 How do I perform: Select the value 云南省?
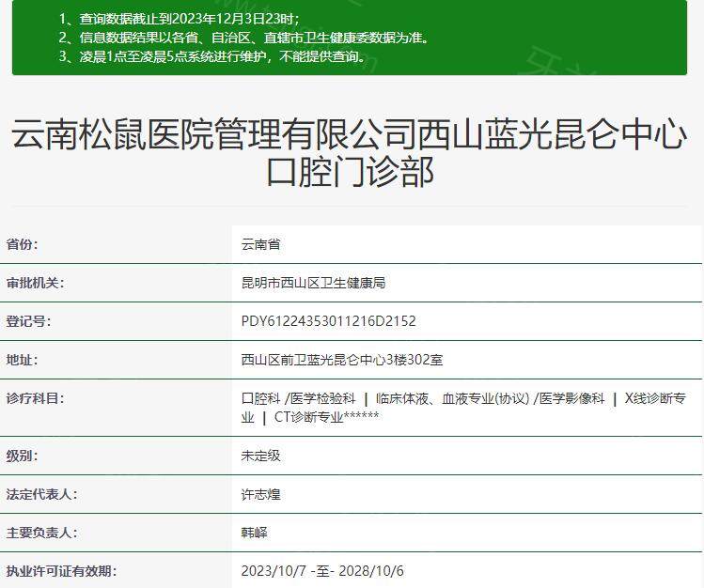261,244
